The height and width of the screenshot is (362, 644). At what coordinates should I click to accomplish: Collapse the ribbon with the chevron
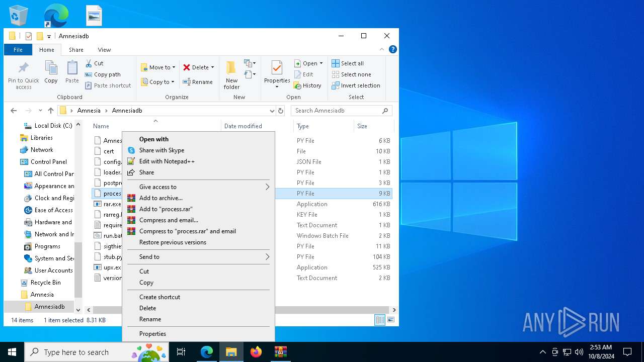pos(382,49)
